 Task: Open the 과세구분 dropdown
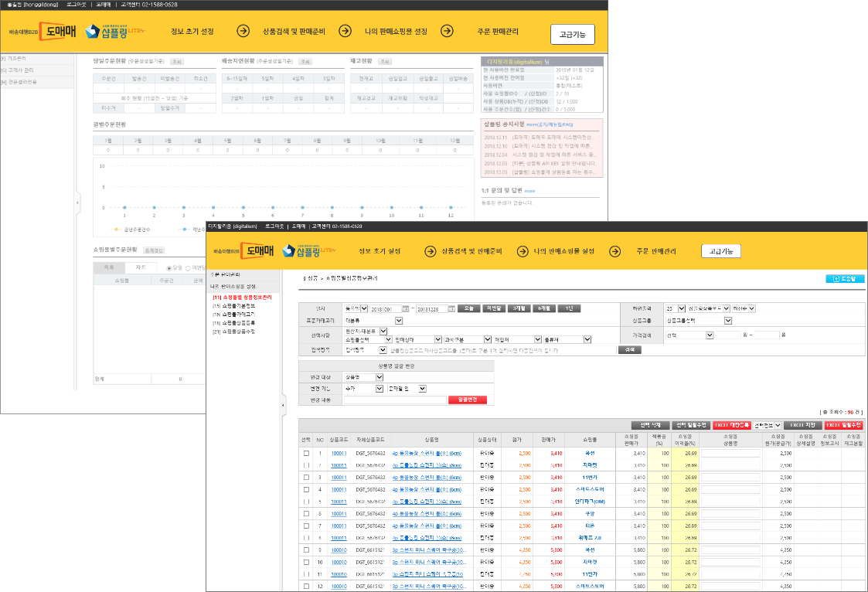click(x=467, y=340)
